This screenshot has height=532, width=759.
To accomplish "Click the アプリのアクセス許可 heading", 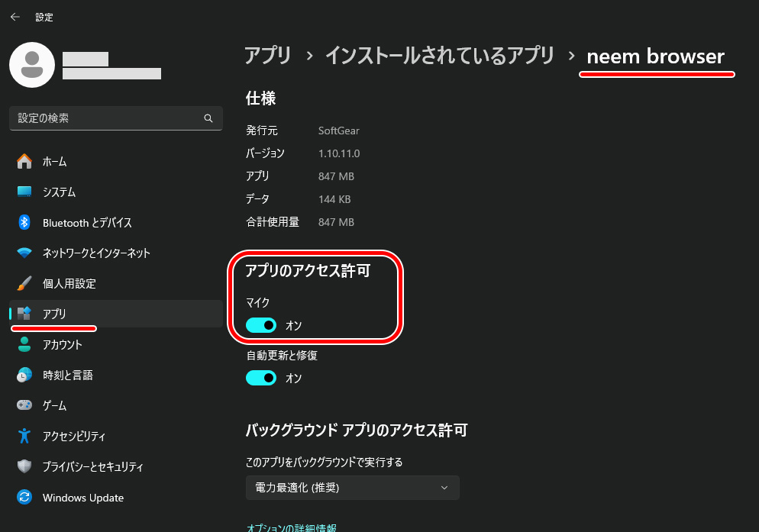I will tap(308, 271).
